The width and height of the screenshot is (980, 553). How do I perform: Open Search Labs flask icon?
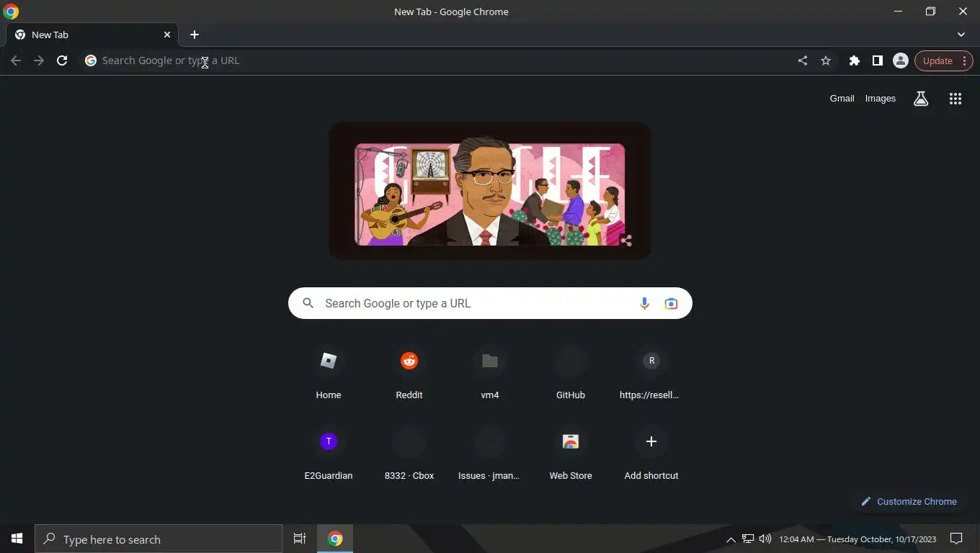pyautogui.click(x=921, y=99)
